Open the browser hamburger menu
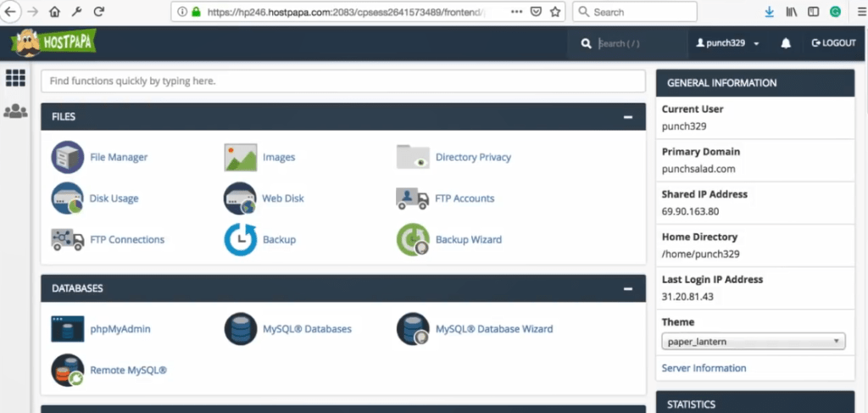This screenshot has height=413, width=868. pyautogui.click(x=860, y=12)
